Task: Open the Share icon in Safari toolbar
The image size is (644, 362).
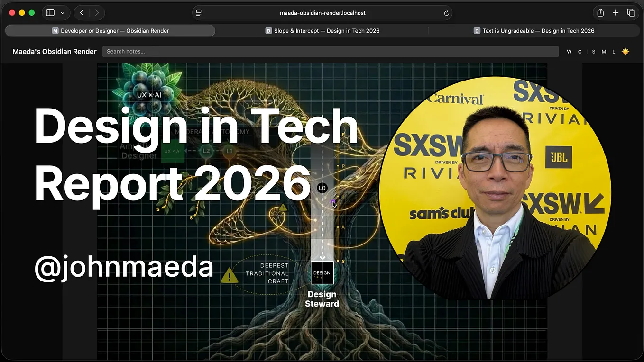Action: (600, 13)
